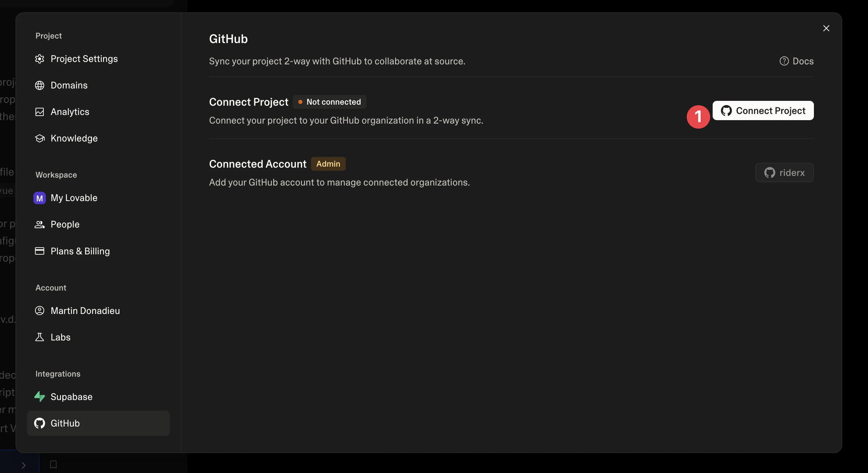Open the GitHub Docs link
This screenshot has height=473, width=868.
click(796, 61)
